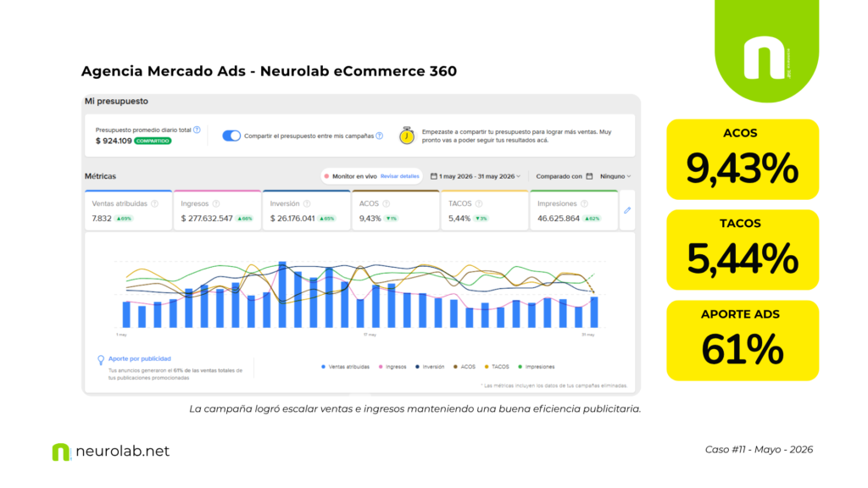
Task: Toggle Ventas atribuidas series in chart legend
Action: click(x=346, y=367)
